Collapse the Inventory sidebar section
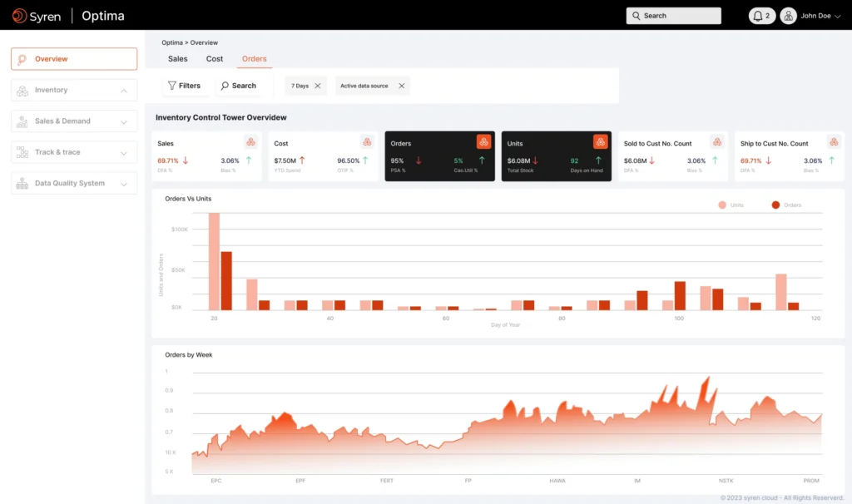This screenshot has height=504, width=852. (x=124, y=91)
